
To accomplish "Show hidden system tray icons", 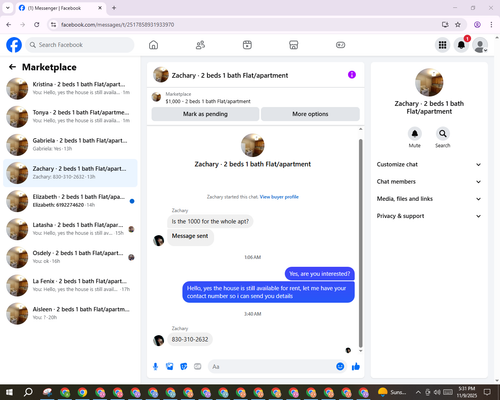I will [x=418, y=392].
